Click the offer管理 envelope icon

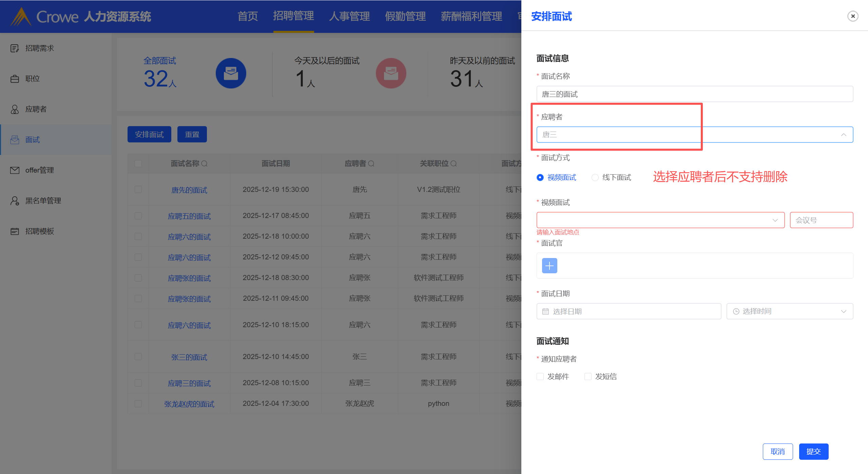[x=15, y=170]
